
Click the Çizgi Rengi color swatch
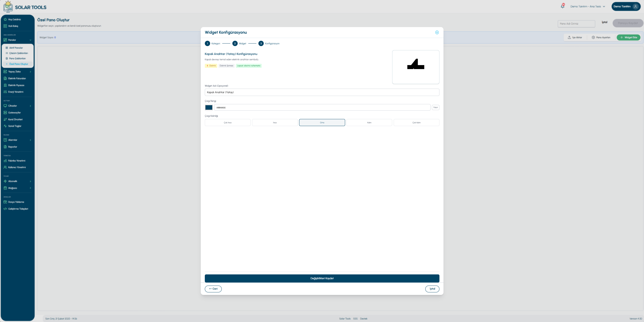pyautogui.click(x=209, y=108)
